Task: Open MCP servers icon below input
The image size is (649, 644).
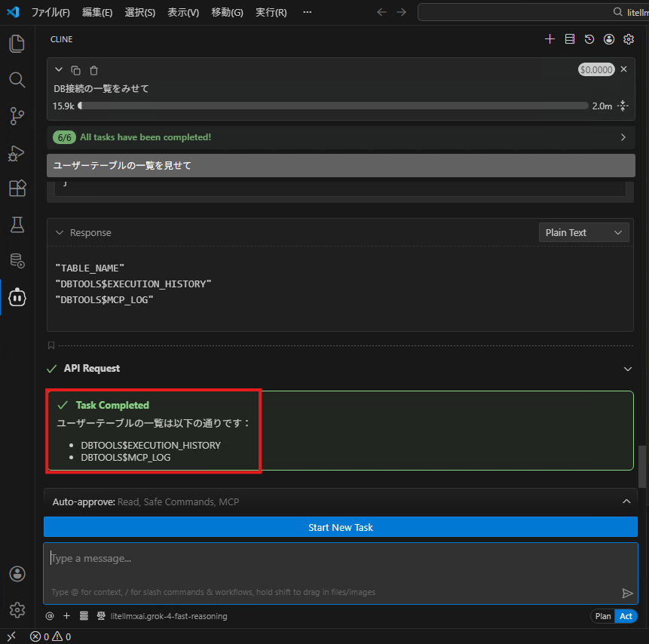Action: (x=84, y=616)
